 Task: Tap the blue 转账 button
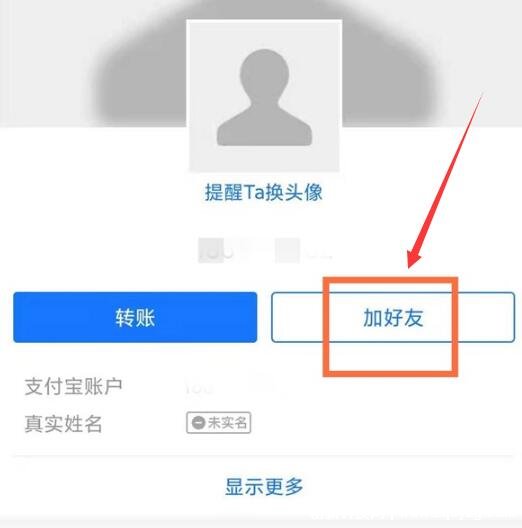point(135,318)
